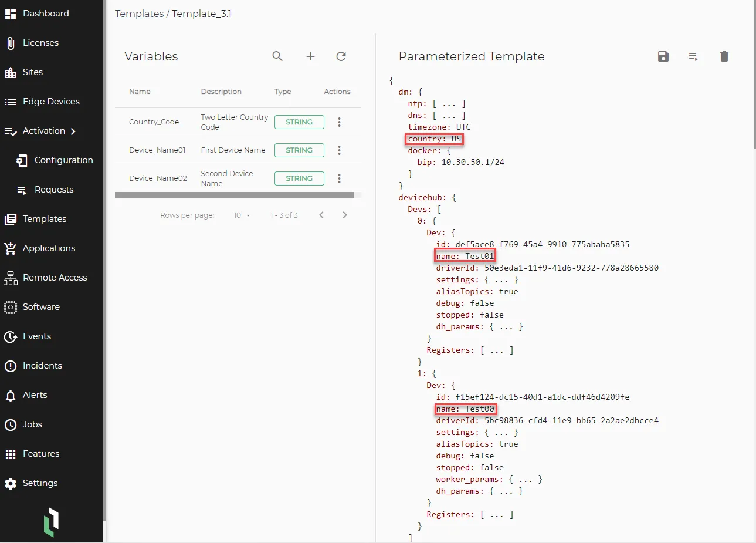Save the parameterized template
756x543 pixels.
click(663, 56)
